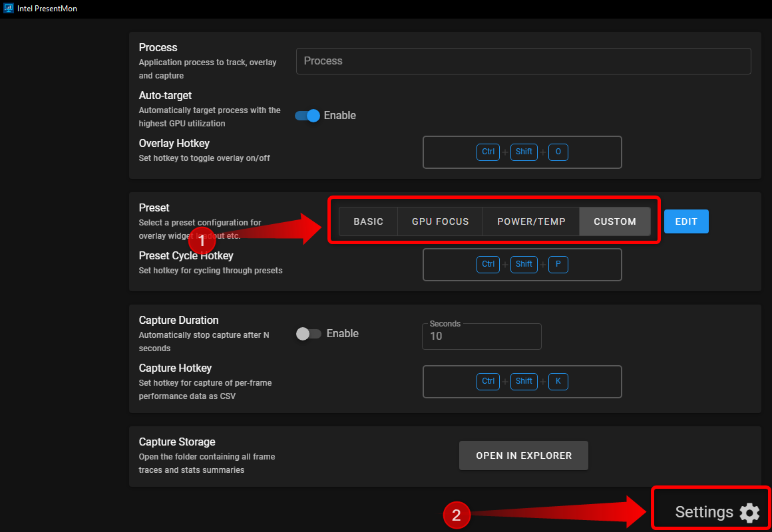Click the 'Capture Hotkey' heading text
Screen dimensions: 772x532
click(175, 368)
